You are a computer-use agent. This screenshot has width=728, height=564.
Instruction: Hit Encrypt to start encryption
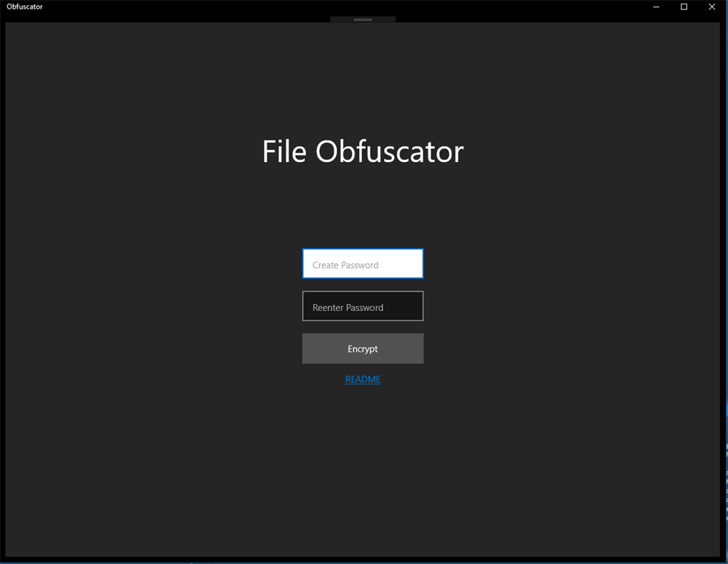click(x=363, y=348)
